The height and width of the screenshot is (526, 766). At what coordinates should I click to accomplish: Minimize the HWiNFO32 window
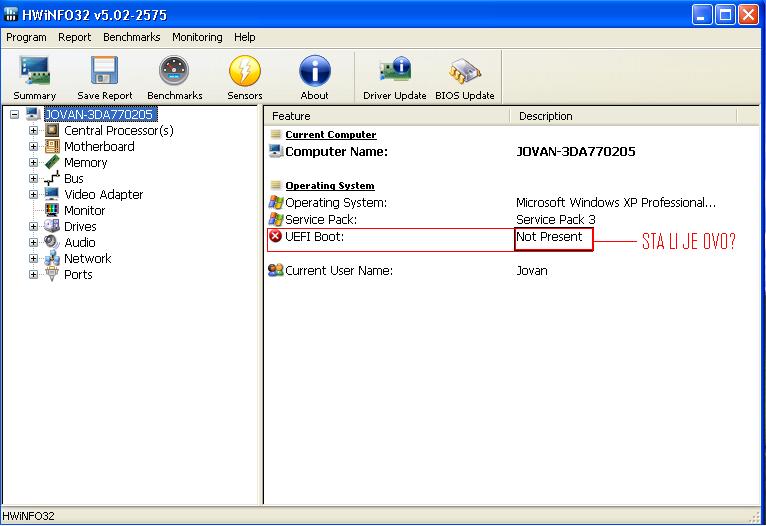point(702,15)
